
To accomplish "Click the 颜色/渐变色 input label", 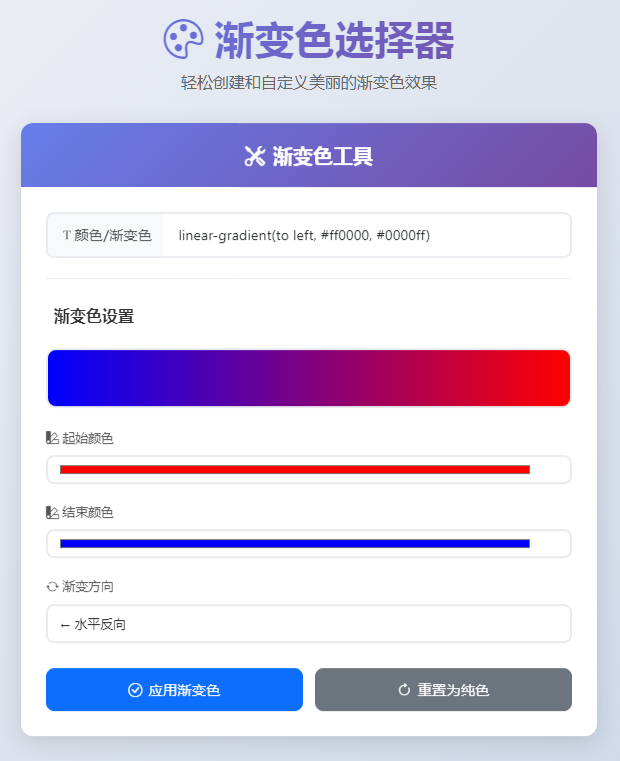I will point(112,235).
